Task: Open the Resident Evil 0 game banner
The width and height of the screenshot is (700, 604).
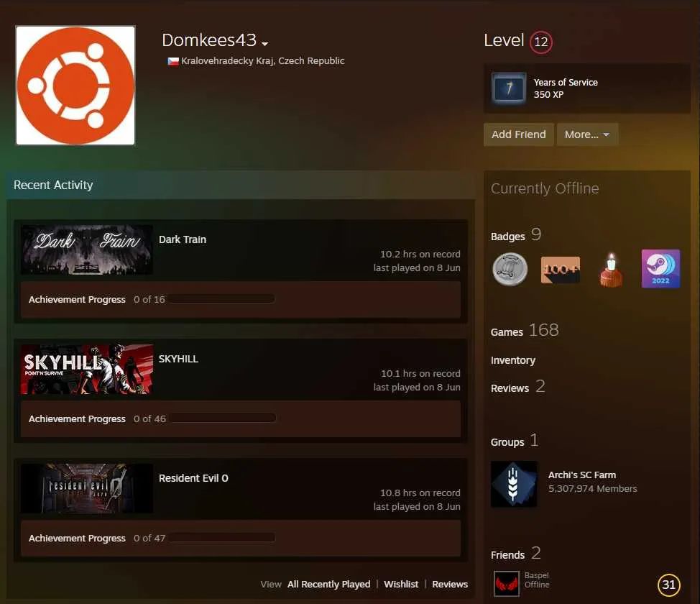Action: tap(87, 488)
